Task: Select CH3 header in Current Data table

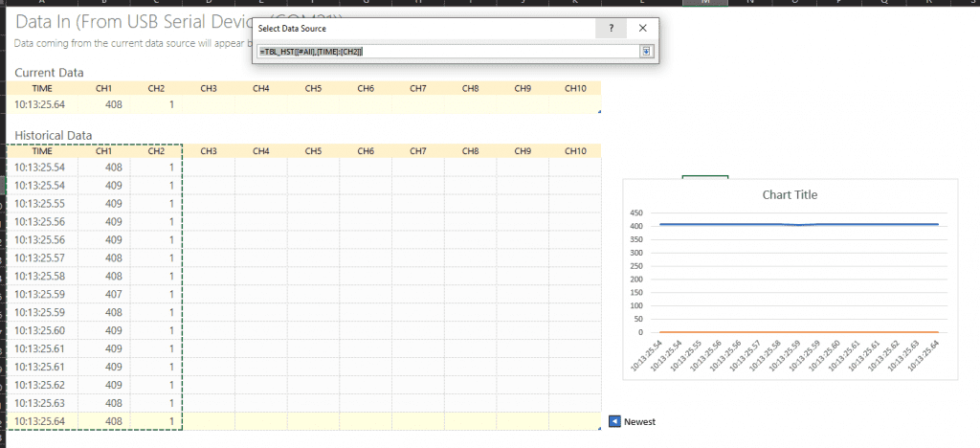Action: pyautogui.click(x=209, y=88)
